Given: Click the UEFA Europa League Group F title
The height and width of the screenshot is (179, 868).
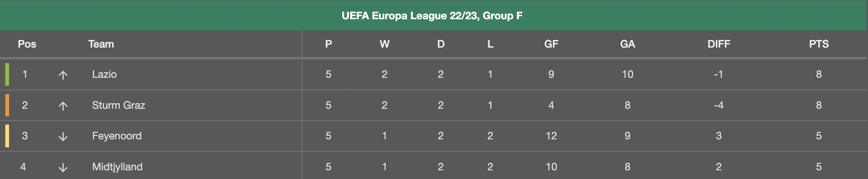Looking at the screenshot, I should click(432, 15).
